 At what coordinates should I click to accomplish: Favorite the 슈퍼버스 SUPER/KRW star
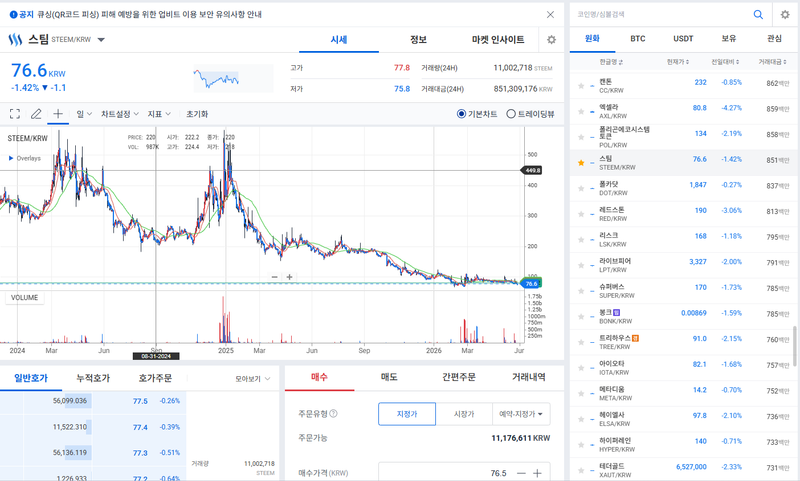[x=581, y=291]
